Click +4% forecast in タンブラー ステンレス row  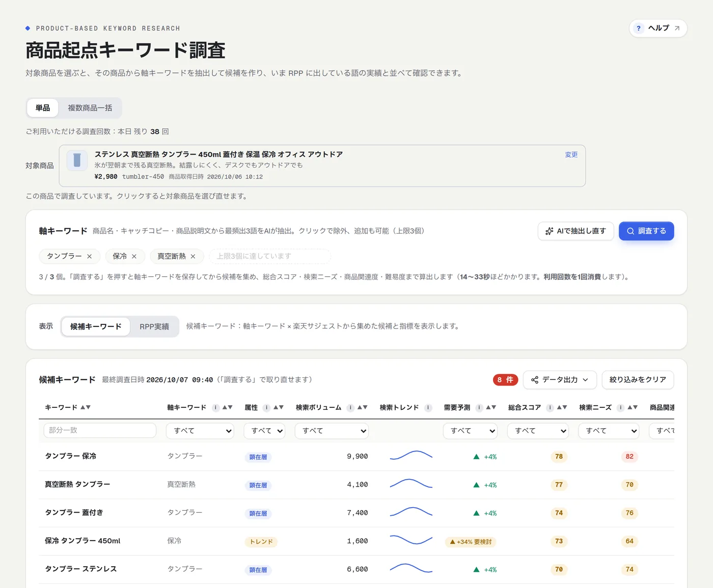click(x=485, y=570)
